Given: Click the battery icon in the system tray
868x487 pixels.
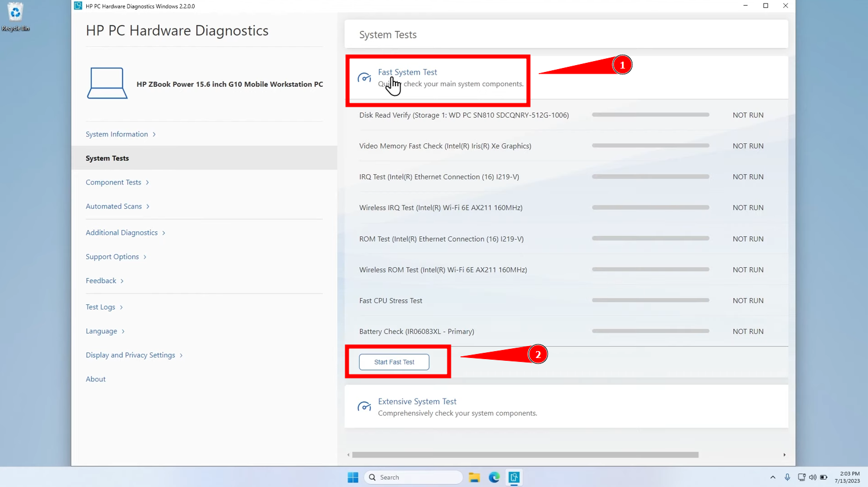Looking at the screenshot, I should [x=824, y=477].
